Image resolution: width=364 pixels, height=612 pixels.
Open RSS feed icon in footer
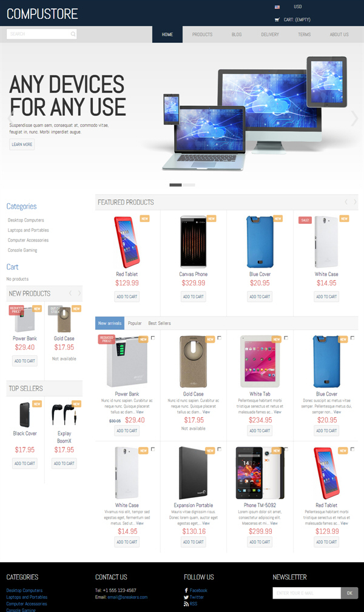pos(186,604)
